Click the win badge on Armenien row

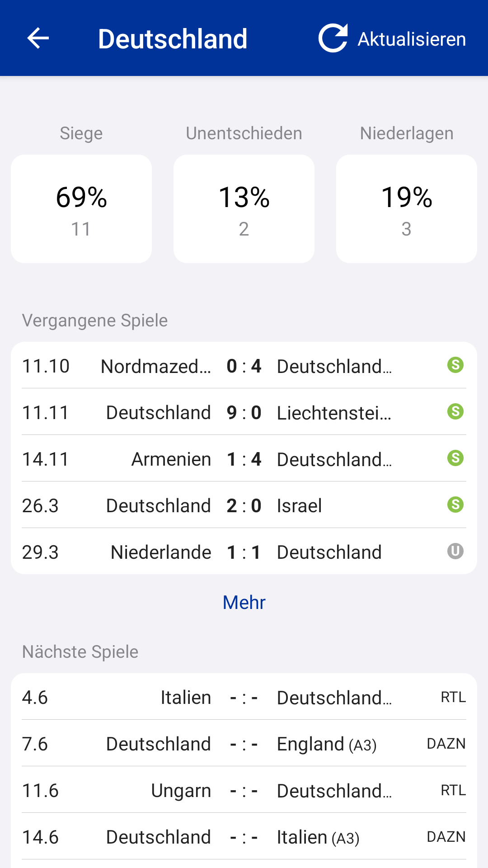tap(455, 458)
